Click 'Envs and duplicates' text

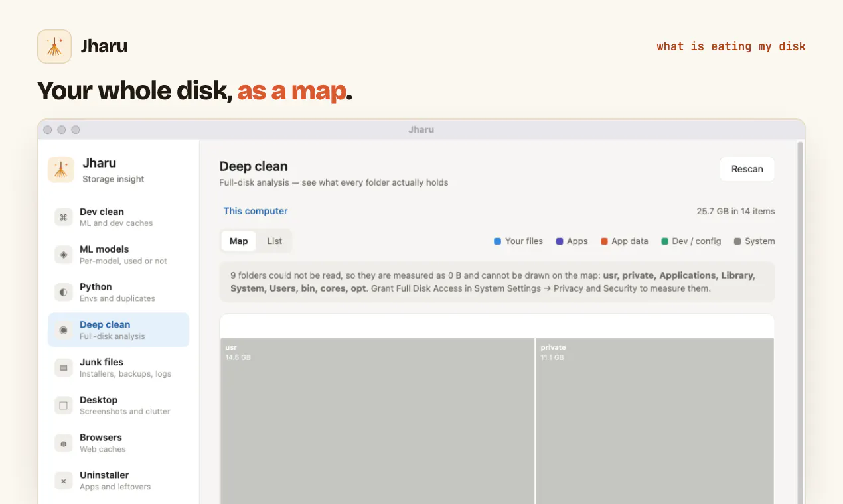tap(117, 298)
